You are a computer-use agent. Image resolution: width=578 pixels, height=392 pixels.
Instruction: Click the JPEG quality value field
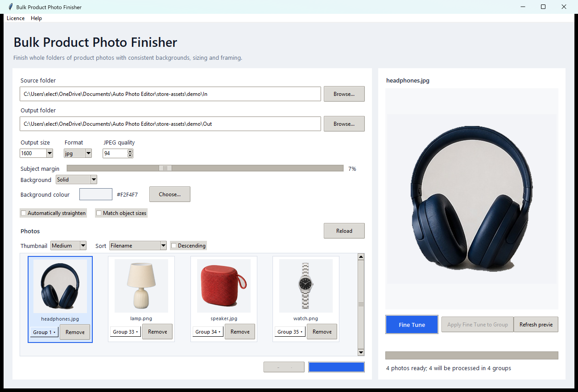pos(115,153)
